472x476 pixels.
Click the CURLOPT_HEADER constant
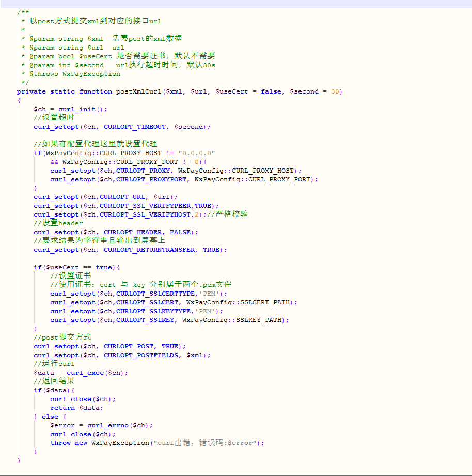coord(133,232)
